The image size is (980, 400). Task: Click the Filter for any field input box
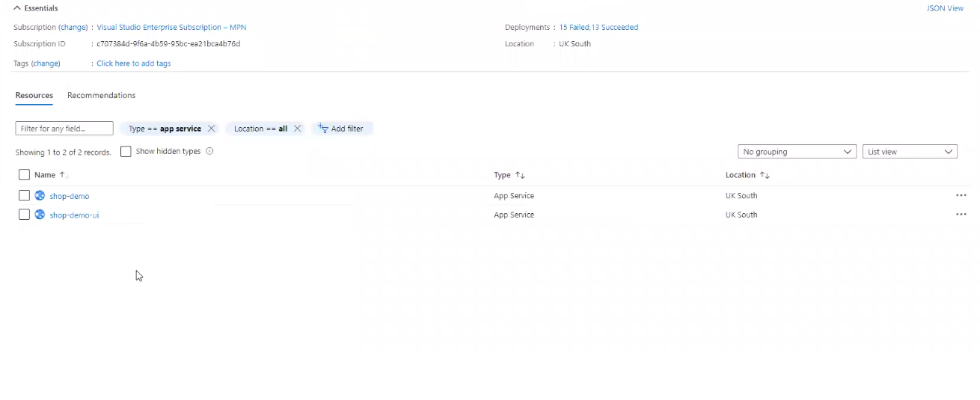click(x=64, y=129)
